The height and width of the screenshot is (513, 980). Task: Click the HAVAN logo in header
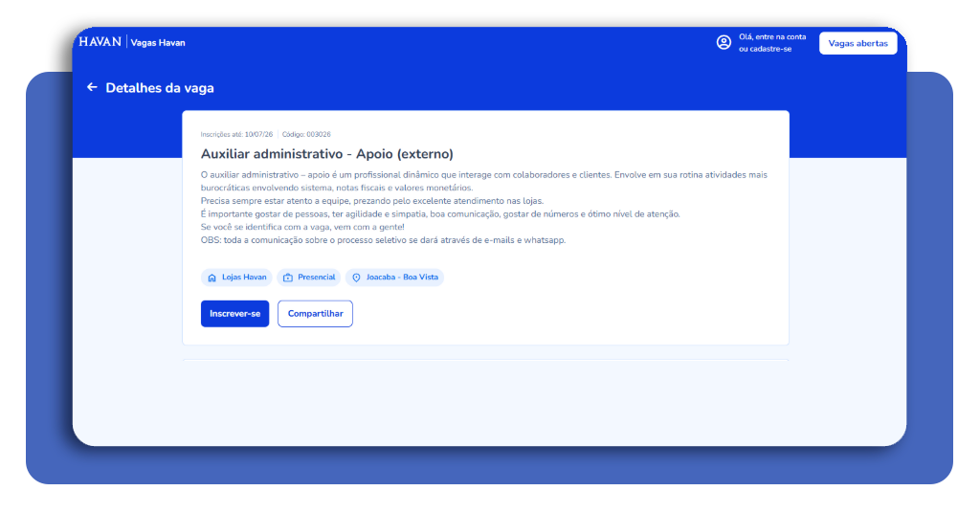100,42
